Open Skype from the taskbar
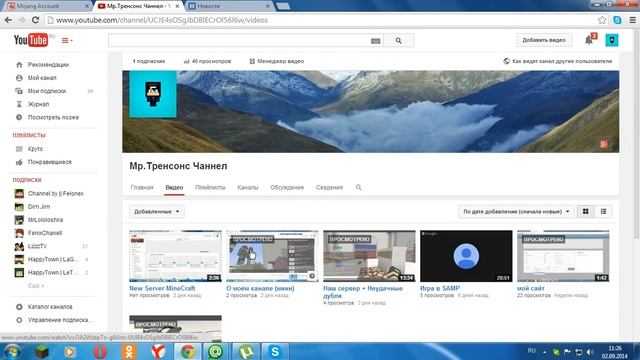Viewport: 640px width, 360px height. click(x=275, y=351)
